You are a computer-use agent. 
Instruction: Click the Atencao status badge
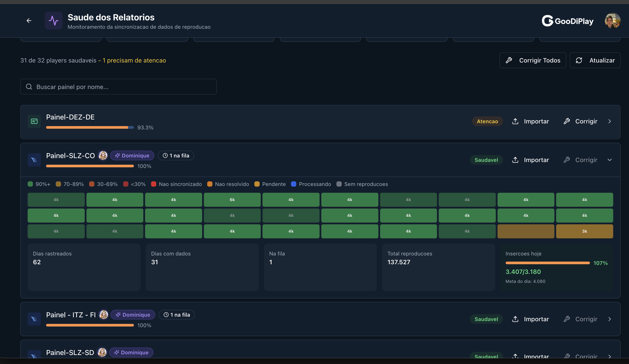click(487, 121)
